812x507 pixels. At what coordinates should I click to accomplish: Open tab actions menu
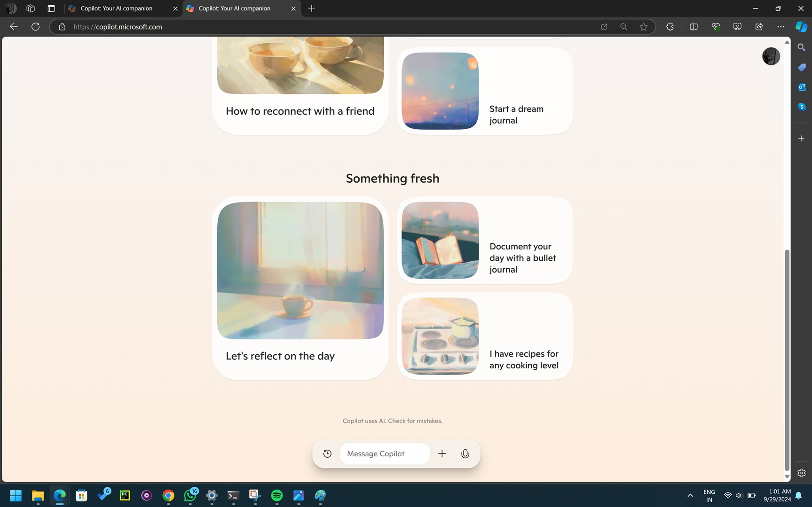[51, 8]
